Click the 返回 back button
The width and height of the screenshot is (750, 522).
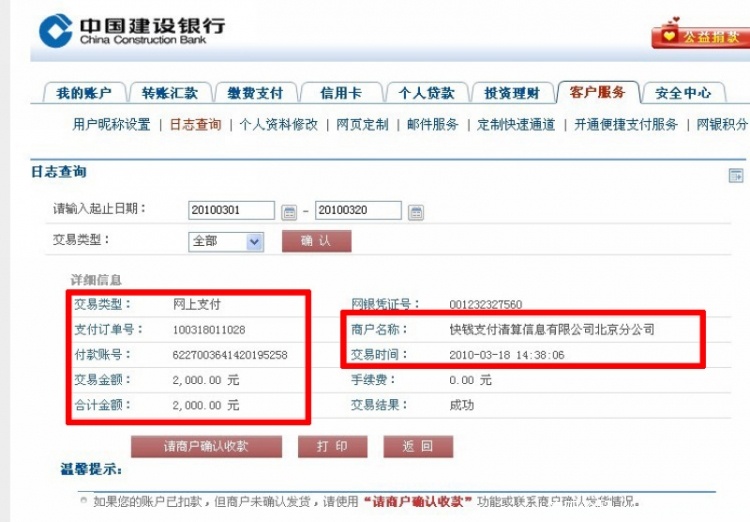418,446
